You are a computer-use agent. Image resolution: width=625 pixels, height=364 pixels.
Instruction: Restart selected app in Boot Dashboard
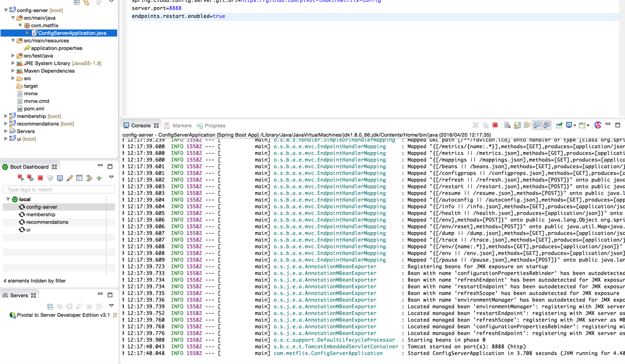tap(20, 178)
